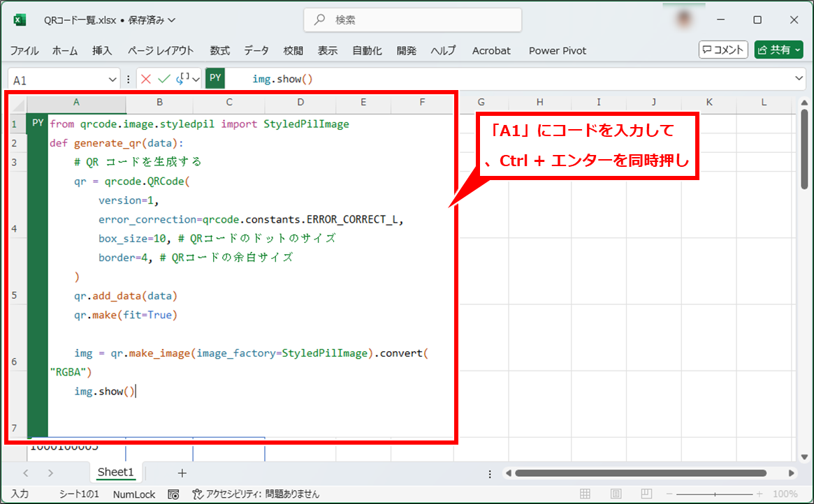Select row 1 header
This screenshot has height=504, width=814.
(15, 124)
